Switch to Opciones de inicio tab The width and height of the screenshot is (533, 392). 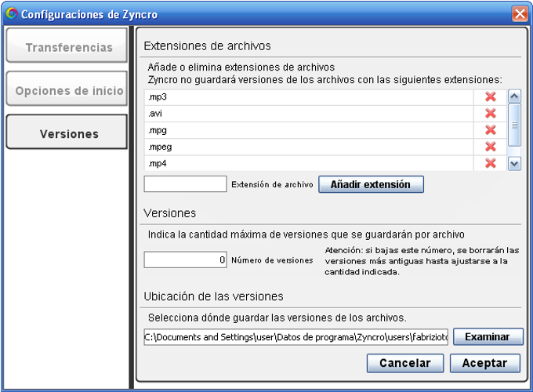coord(67,89)
